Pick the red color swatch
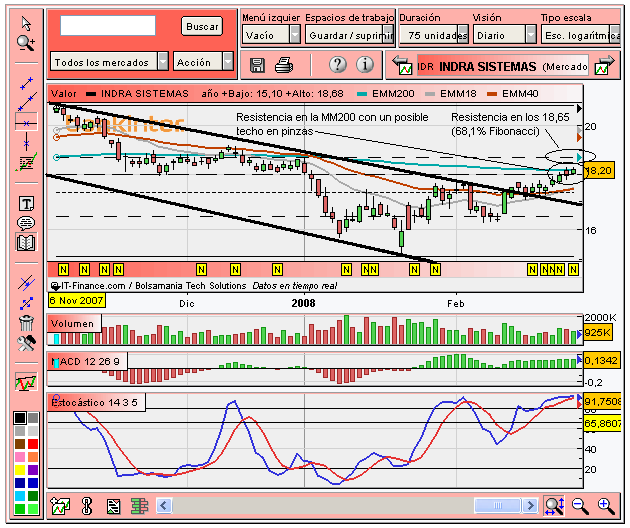Image resolution: width=630 pixels, height=528 pixels. click(33, 444)
